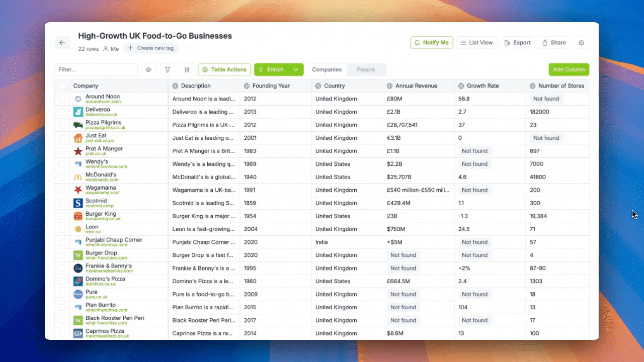Open Table Actions
Screen dimensions: 644x362
click(x=224, y=69)
